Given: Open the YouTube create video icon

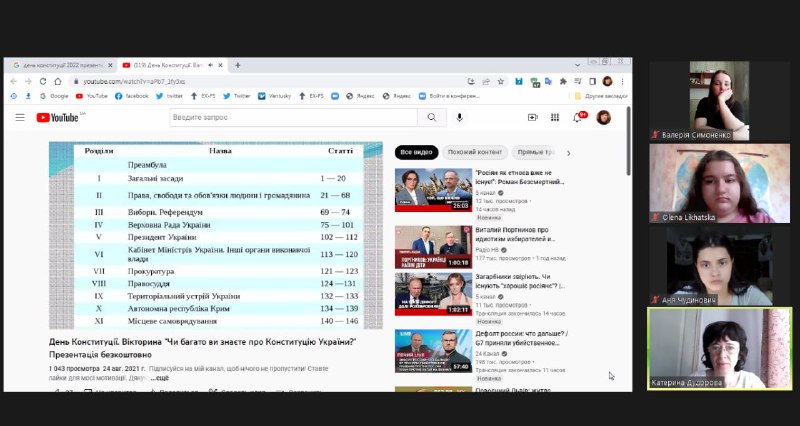Looking at the screenshot, I should 533,117.
